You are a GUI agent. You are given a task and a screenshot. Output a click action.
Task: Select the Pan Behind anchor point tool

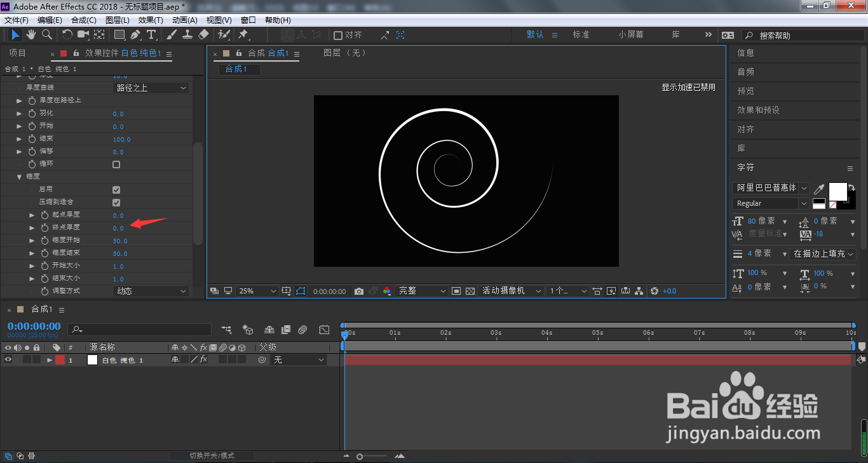(100, 35)
